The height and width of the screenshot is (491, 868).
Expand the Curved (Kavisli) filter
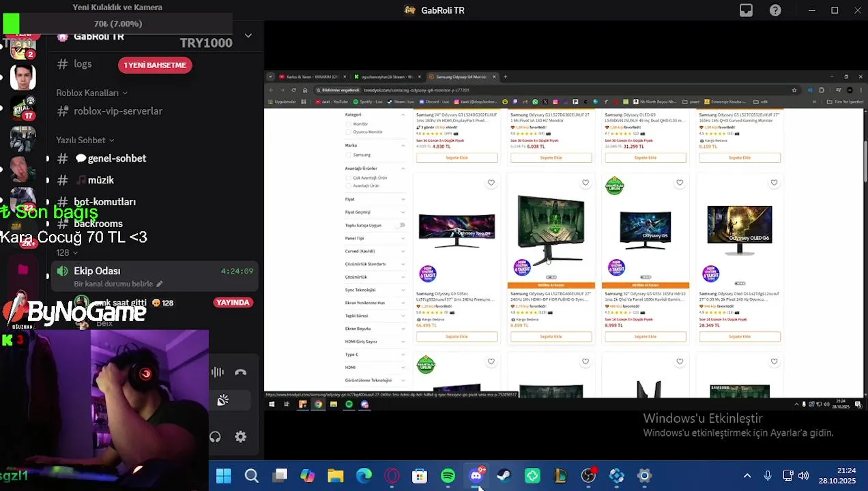pyautogui.click(x=375, y=251)
